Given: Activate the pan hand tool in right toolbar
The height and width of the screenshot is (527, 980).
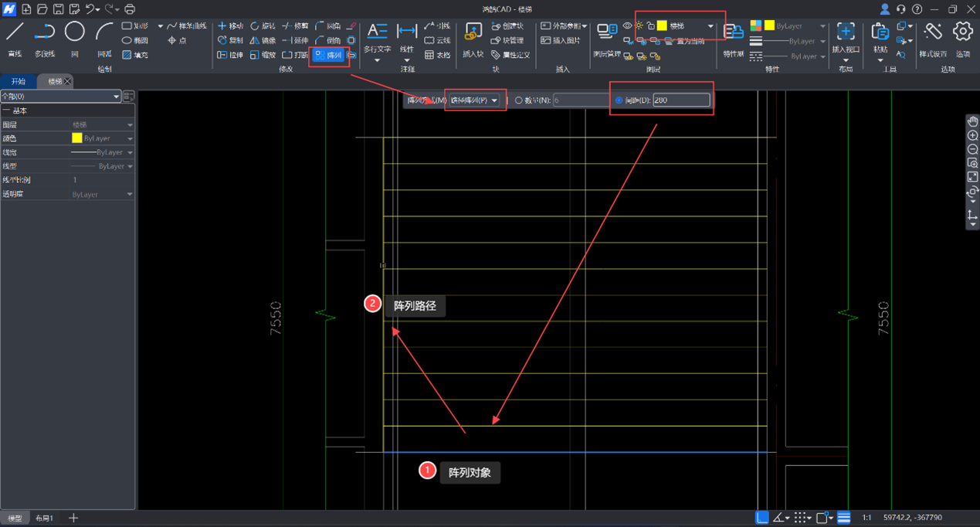Looking at the screenshot, I should point(972,121).
